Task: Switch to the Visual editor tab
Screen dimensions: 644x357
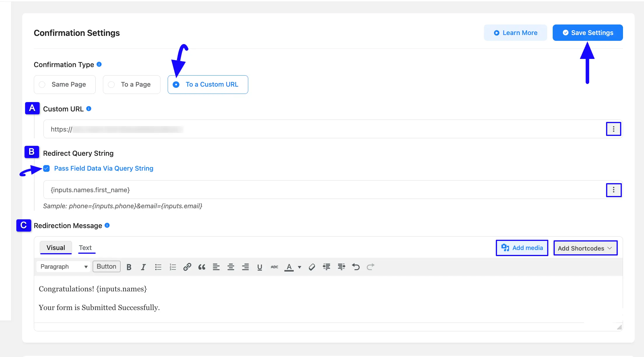Action: (x=56, y=248)
